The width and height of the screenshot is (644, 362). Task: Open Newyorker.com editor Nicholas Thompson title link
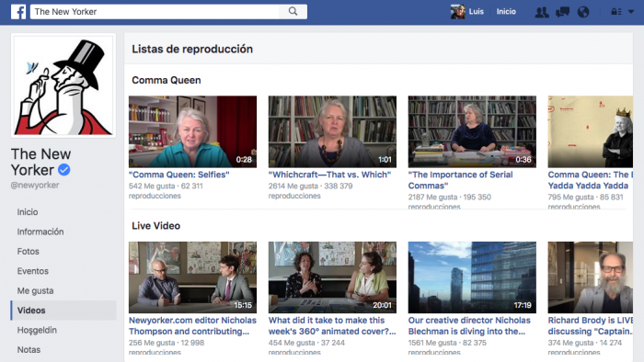[192, 326]
